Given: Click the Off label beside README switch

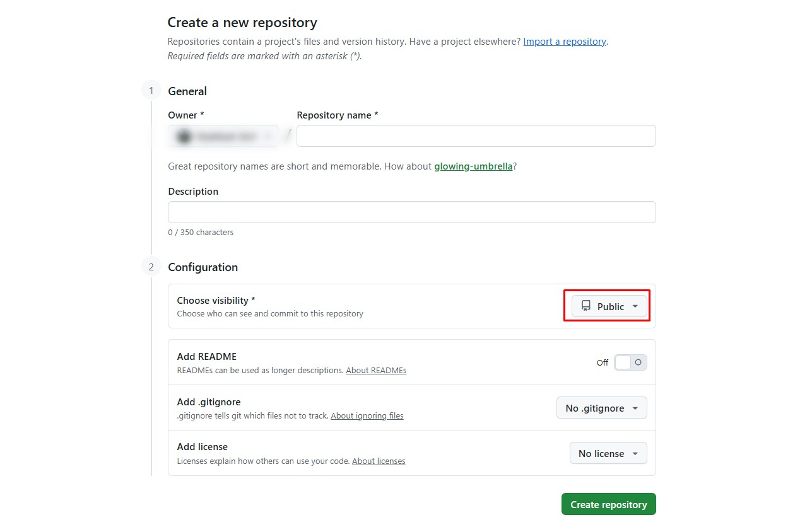Looking at the screenshot, I should pos(602,362).
